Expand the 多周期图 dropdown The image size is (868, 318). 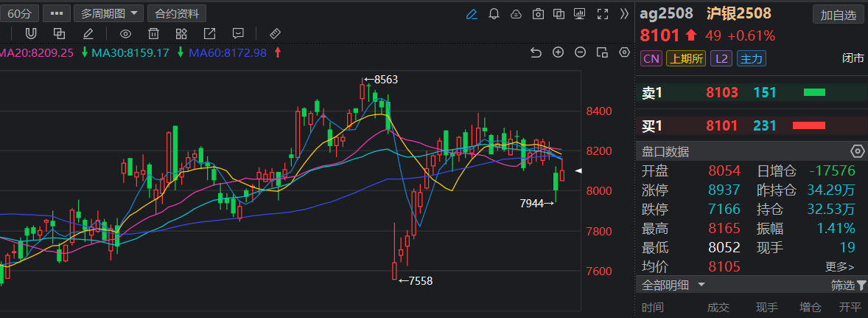pyautogui.click(x=109, y=13)
